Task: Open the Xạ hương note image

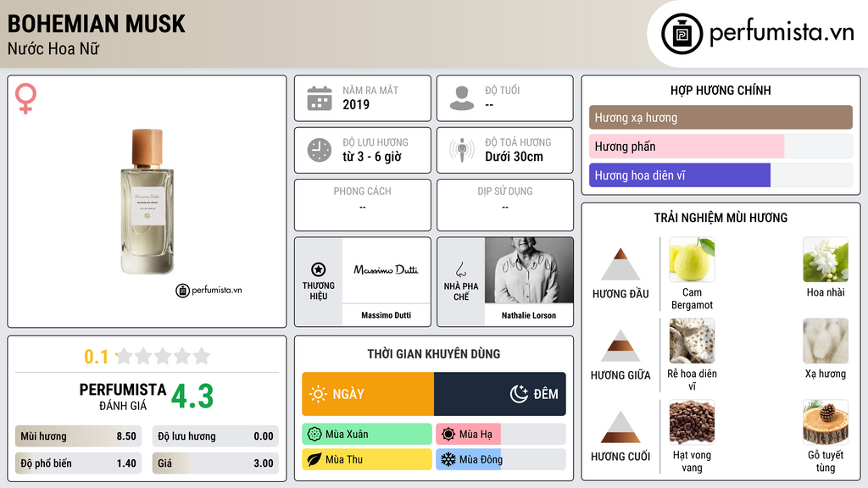Action: pos(826,341)
